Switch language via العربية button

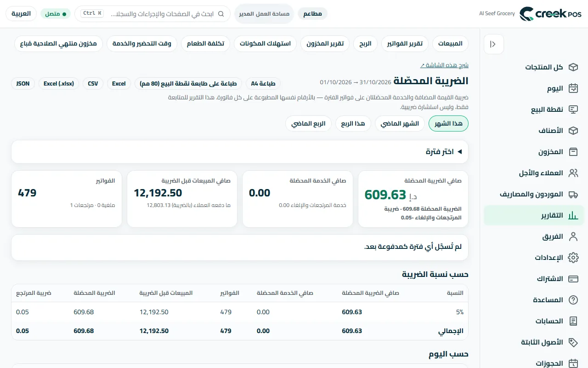click(21, 14)
